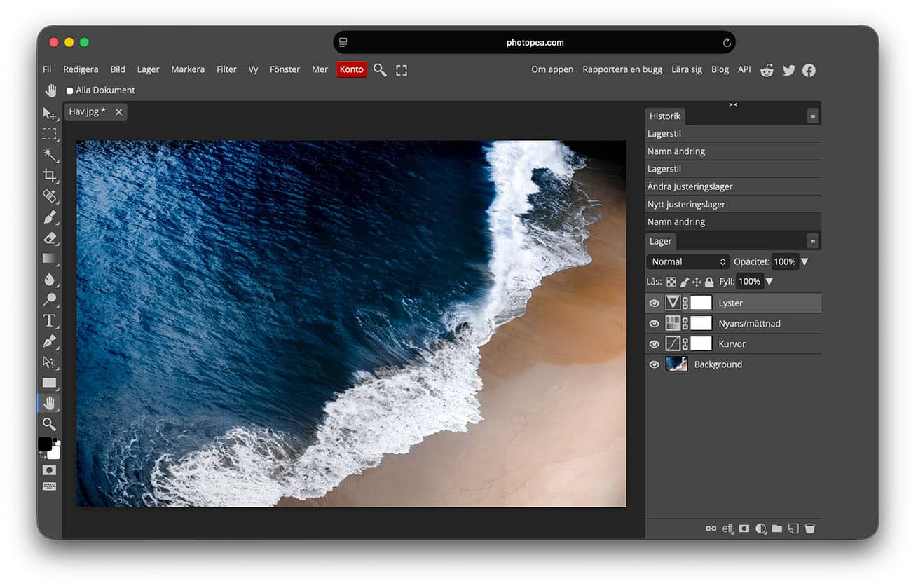Toggle visibility of Background layer
The image size is (911, 588).
654,364
